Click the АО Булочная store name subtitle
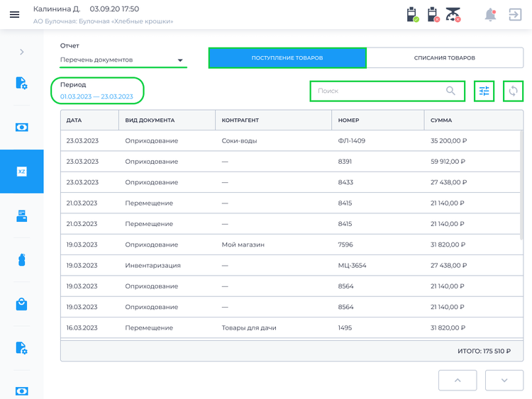 coord(103,21)
